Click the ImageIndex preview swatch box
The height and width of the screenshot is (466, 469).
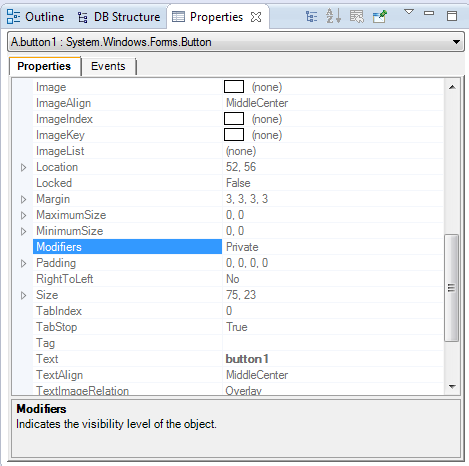click(x=234, y=119)
